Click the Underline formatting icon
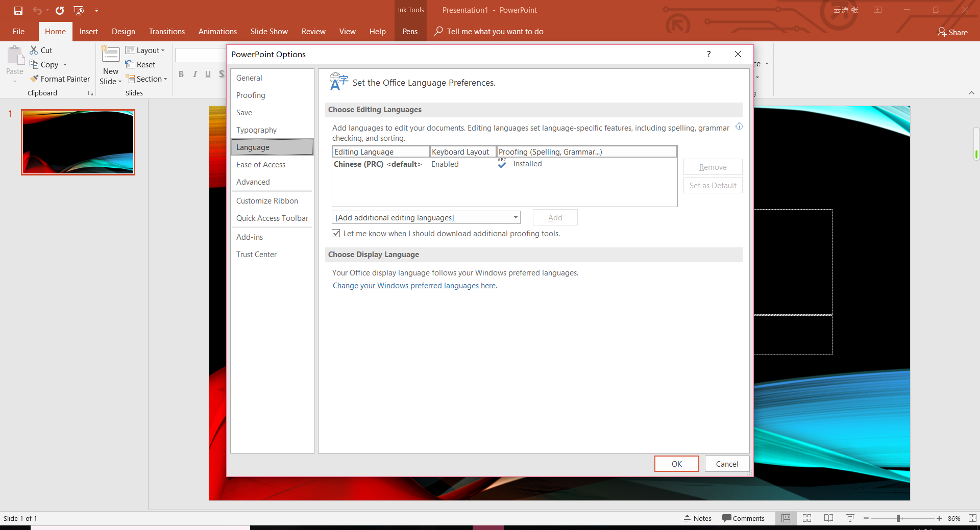Screen dimensions: 980x530 tap(208, 74)
